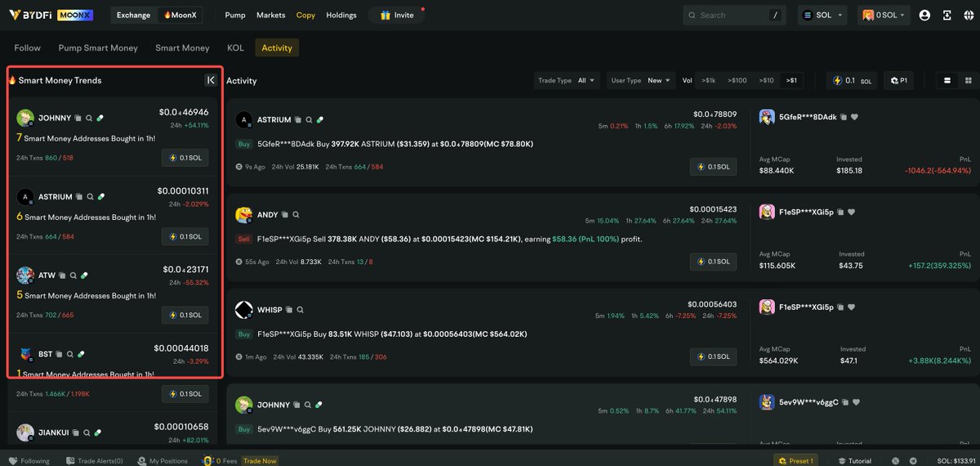Open Holdings in top navigation
980x466 pixels.
pyautogui.click(x=341, y=15)
